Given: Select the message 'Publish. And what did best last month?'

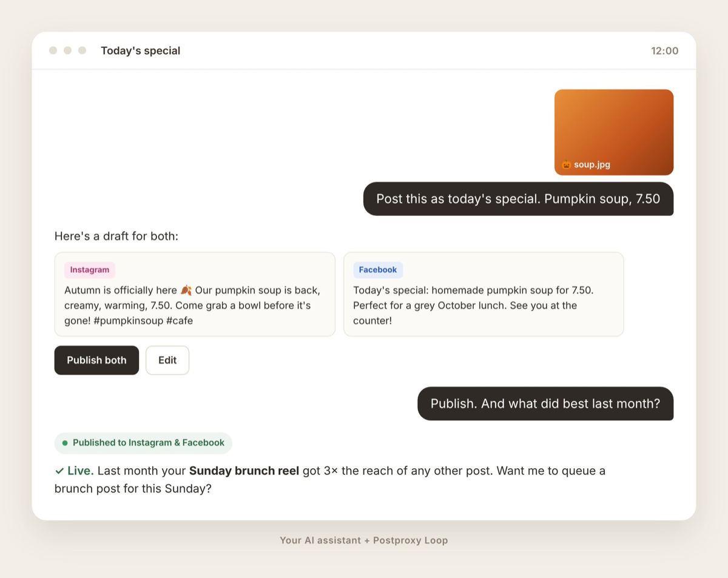Looking at the screenshot, I should tap(545, 404).
